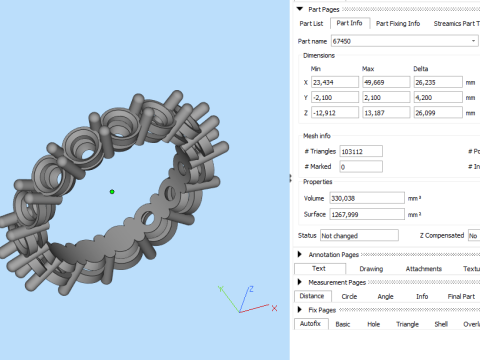The width and height of the screenshot is (480, 360).
Task: Open the Basic fix tab
Action: click(x=343, y=324)
